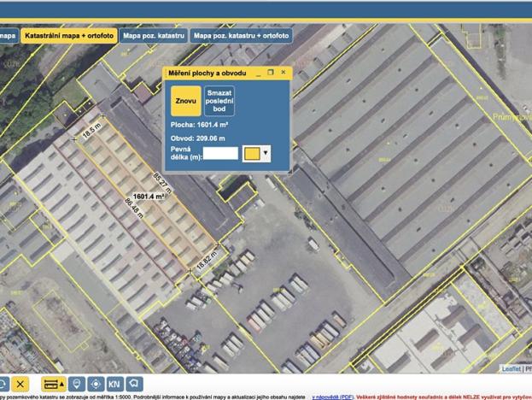The height and width of the screenshot is (400, 532).
Task: Open the measurement color dropdown arrow
Action: pos(266,153)
